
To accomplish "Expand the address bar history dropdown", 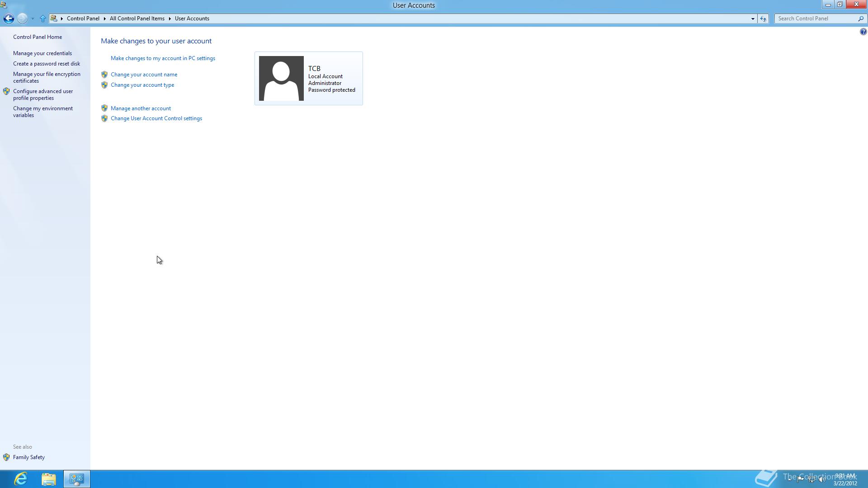I will [x=753, y=19].
